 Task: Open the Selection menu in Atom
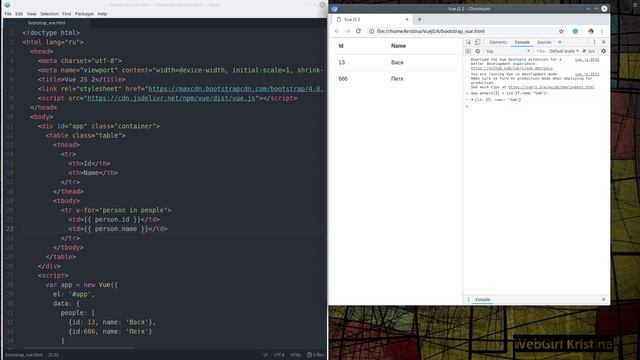49,14
